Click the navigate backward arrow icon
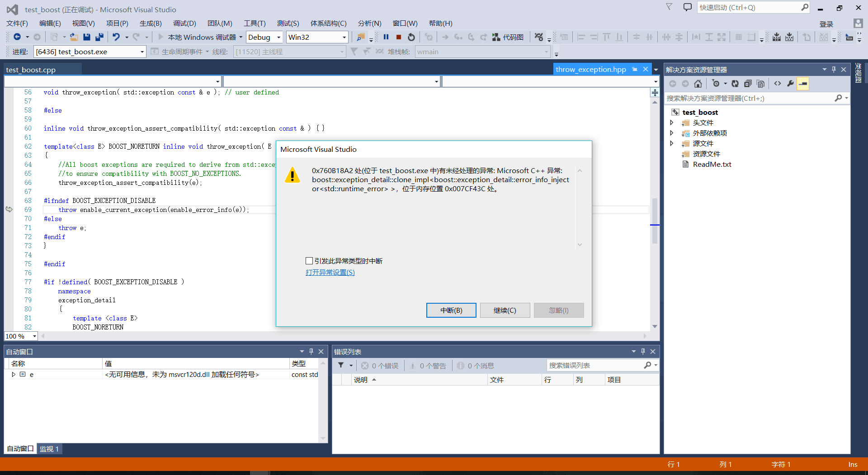The image size is (868, 475). coord(17,37)
